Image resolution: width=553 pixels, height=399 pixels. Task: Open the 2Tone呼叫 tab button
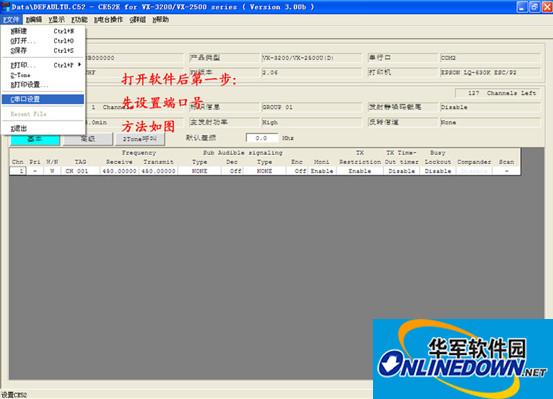pyautogui.click(x=140, y=139)
